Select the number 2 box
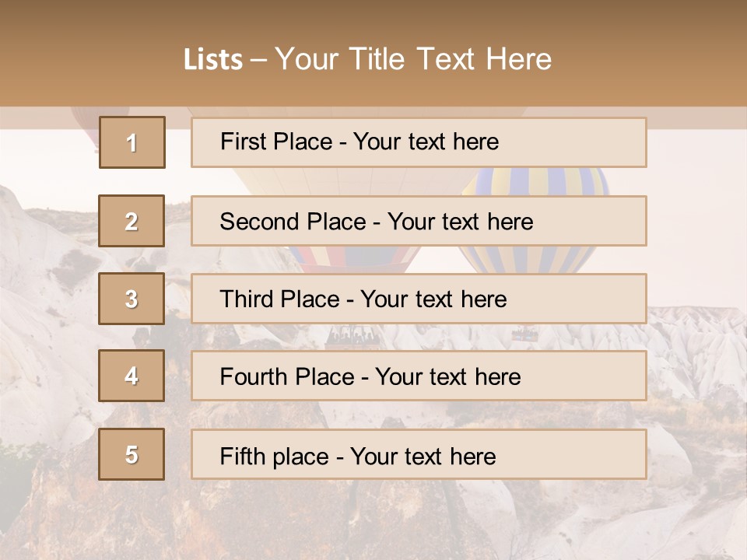Viewport: 747px width, 560px height. [132, 221]
